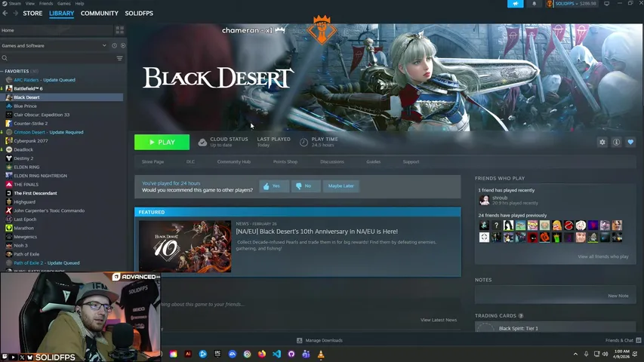Open Steam notifications bell
Image resolution: width=644 pixels, height=362 pixels.
(x=535, y=4)
